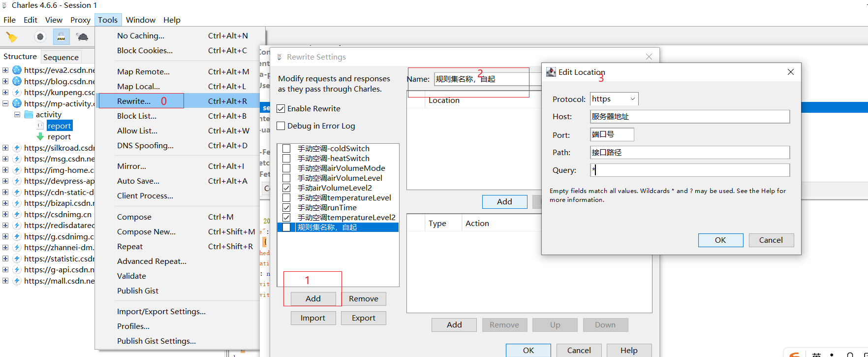Select the globe icon for eva2.csdn host

tap(17, 70)
